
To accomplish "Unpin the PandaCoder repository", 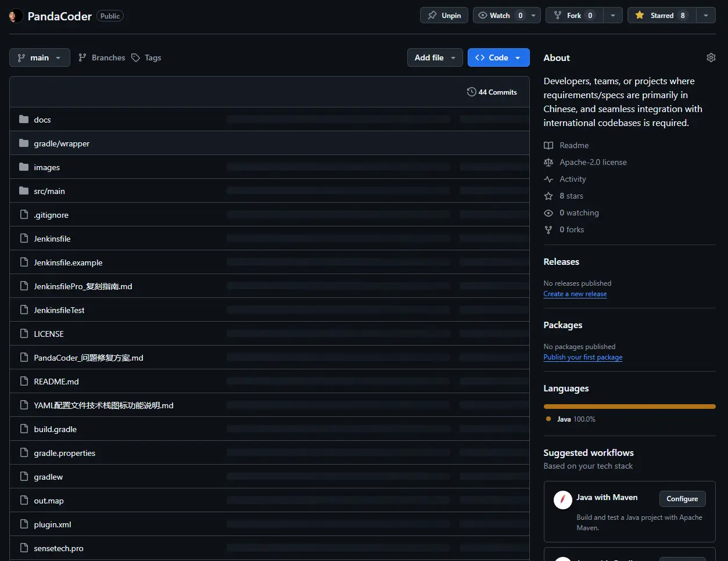I will (444, 15).
